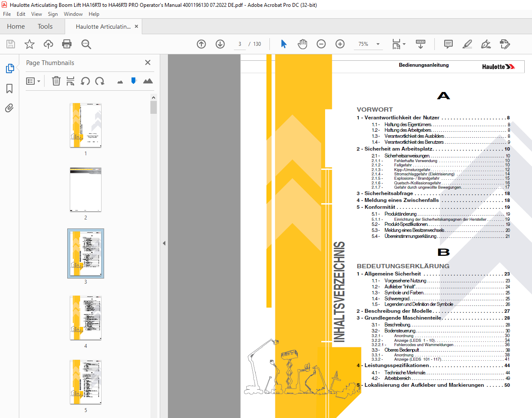
Task: Rotate page thumbnails clockwise
Action: point(100,81)
